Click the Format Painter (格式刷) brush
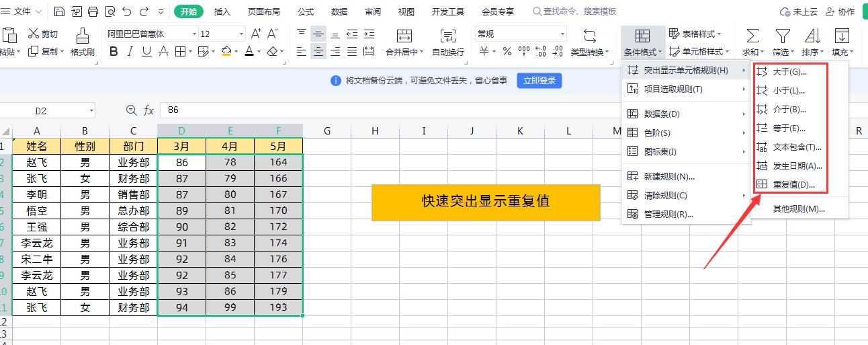Image resolution: width=868 pixels, height=345 pixels. coord(82,42)
